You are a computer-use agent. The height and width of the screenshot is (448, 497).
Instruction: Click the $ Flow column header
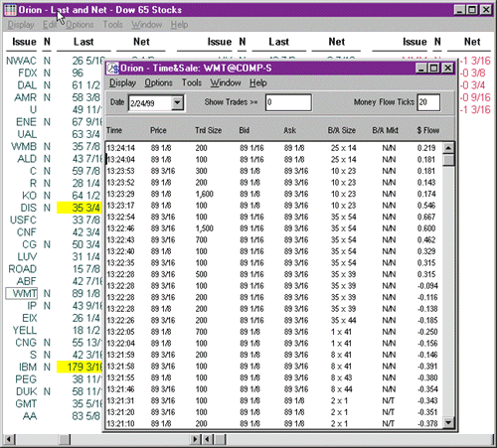[x=427, y=130]
